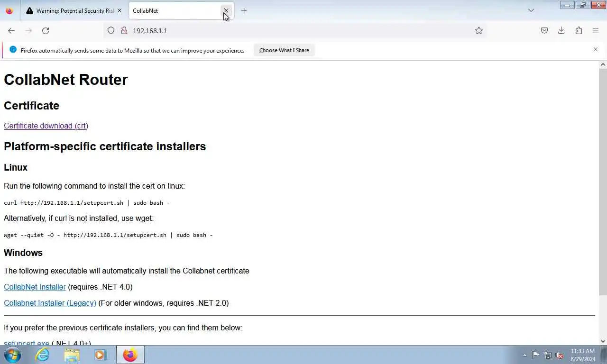Screen dimensions: 607x364
Task: Expand the list all tabs chevron
Action: 531,10
